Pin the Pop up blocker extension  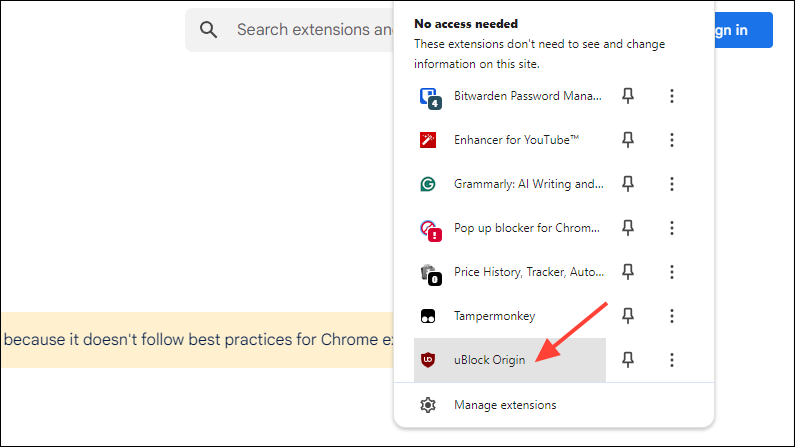(x=628, y=228)
